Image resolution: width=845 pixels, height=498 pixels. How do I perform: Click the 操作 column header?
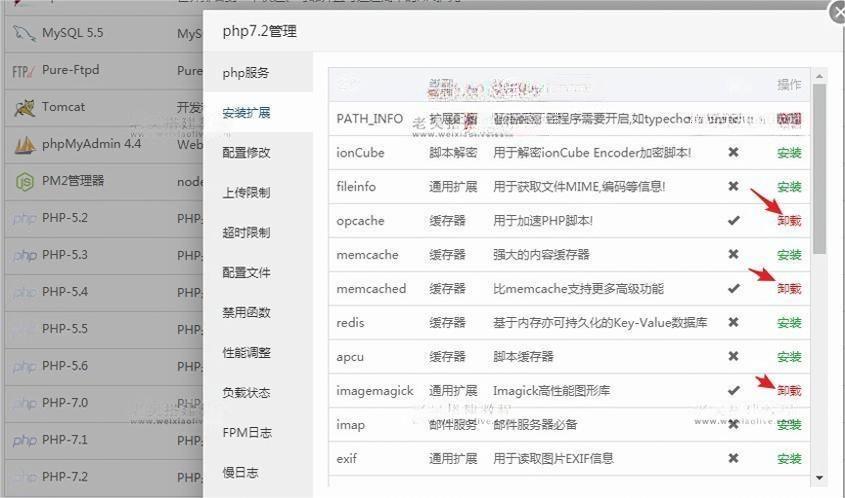click(789, 85)
